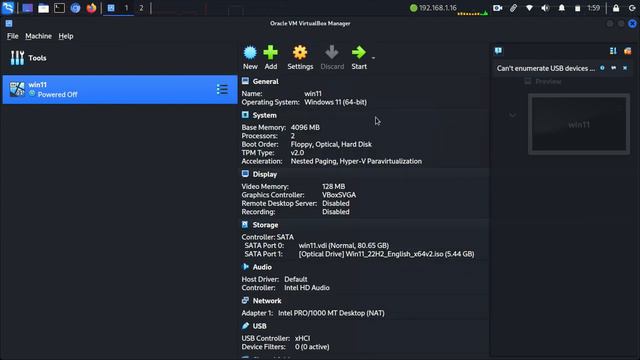Click the xHCI USB controller value
640x360 pixels.
pos(302,338)
